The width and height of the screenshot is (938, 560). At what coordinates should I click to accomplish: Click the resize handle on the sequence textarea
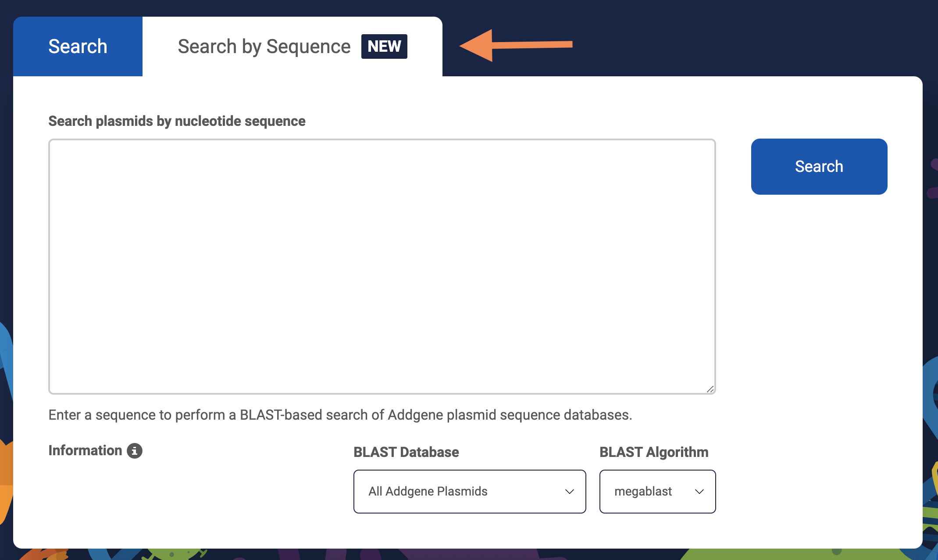[710, 389]
